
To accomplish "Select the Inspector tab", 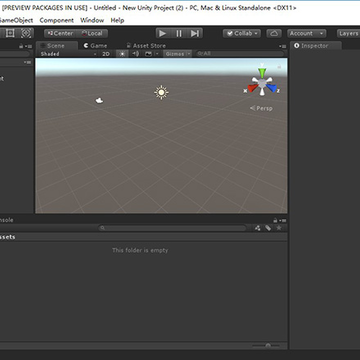I will [x=315, y=46].
